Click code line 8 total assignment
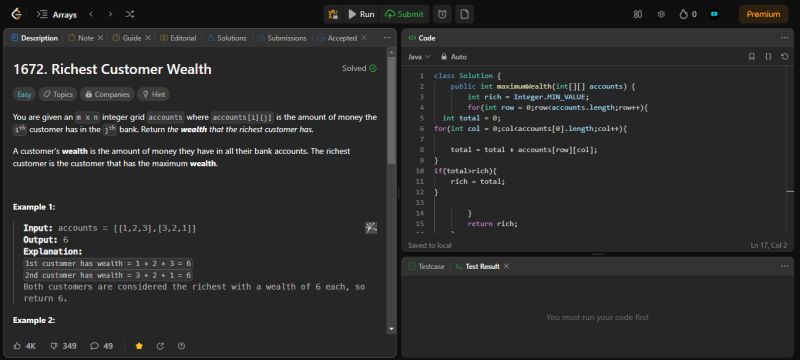 [x=524, y=150]
